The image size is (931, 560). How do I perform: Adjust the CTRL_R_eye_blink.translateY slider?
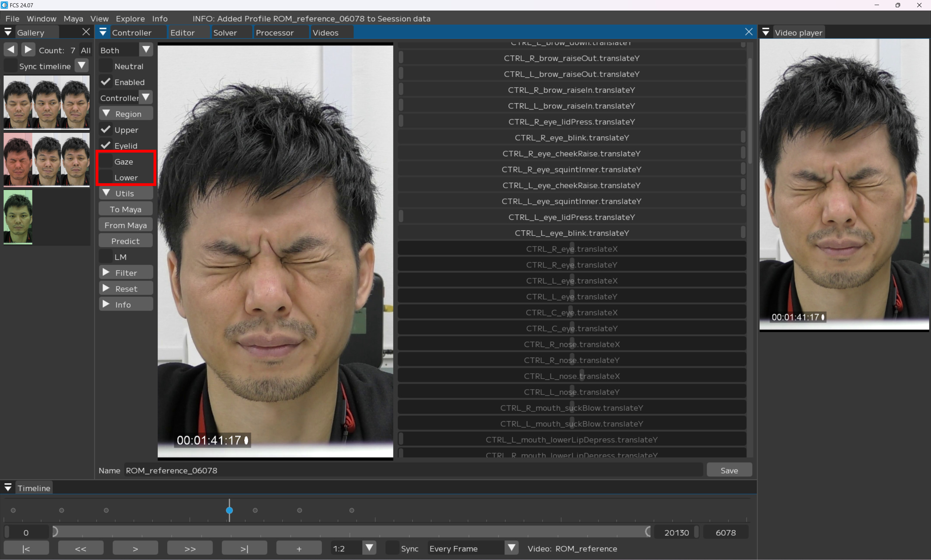coord(572,138)
